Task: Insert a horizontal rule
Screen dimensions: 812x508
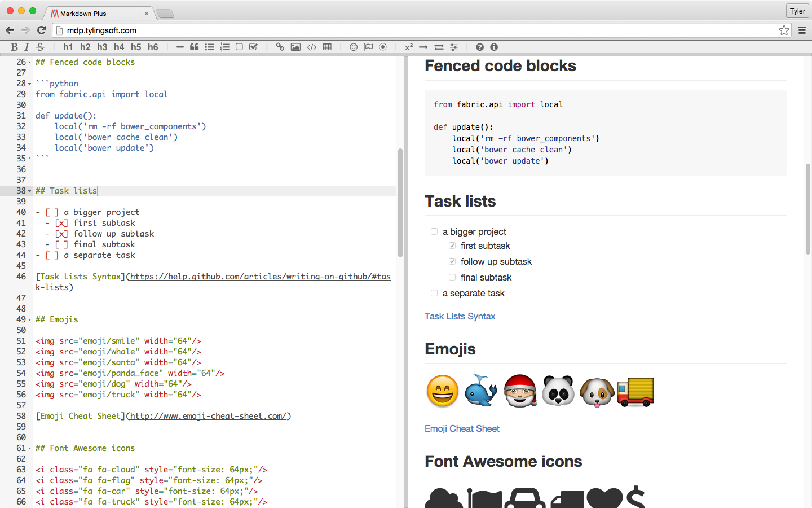Action: point(180,47)
